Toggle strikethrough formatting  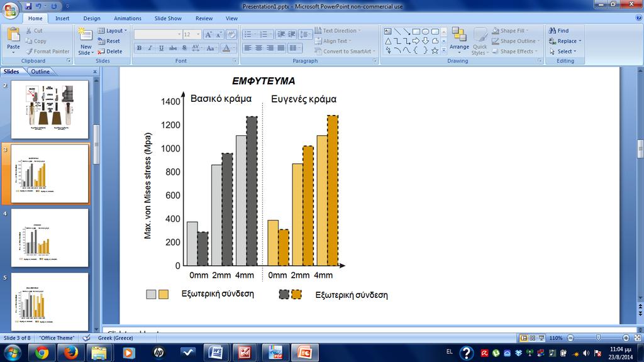click(x=173, y=48)
